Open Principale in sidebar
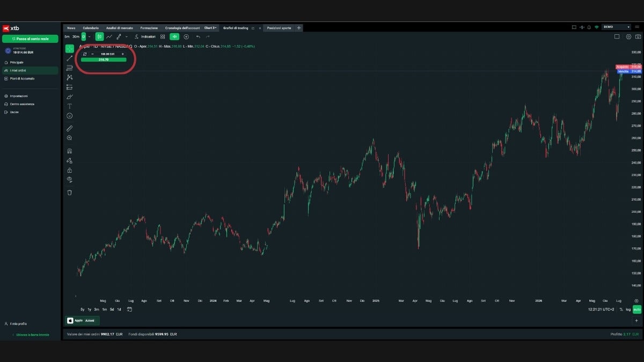The image size is (644, 362). click(17, 62)
